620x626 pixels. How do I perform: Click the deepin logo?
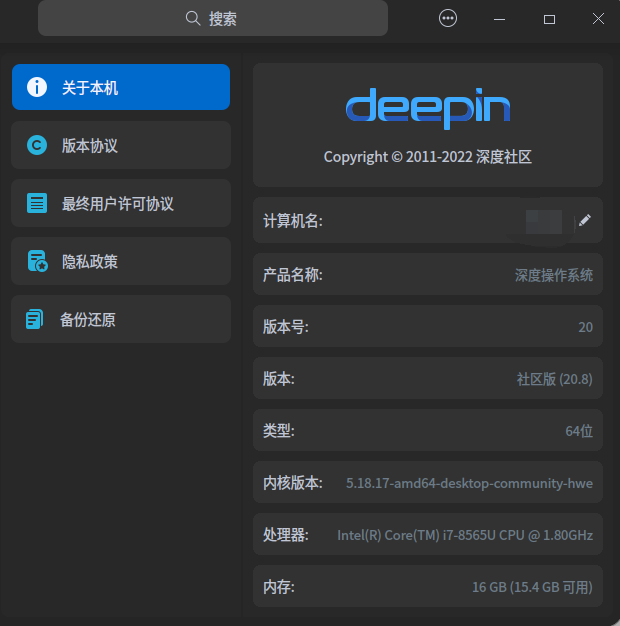coord(428,109)
